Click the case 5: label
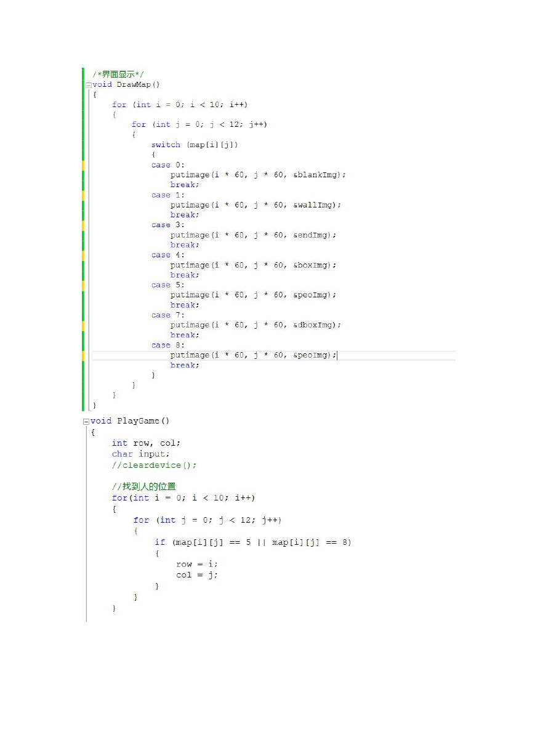Image resolution: width=535 pixels, height=756 pixels. 168,285
